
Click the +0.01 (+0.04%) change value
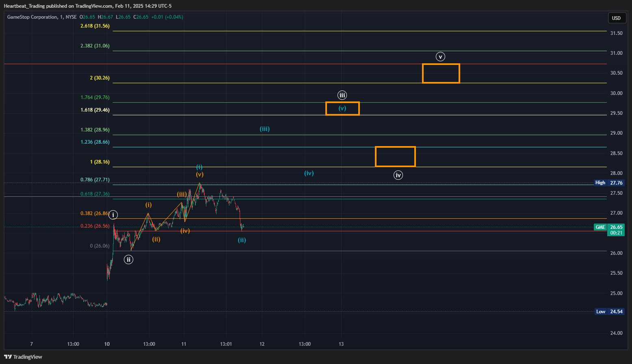[x=167, y=17]
